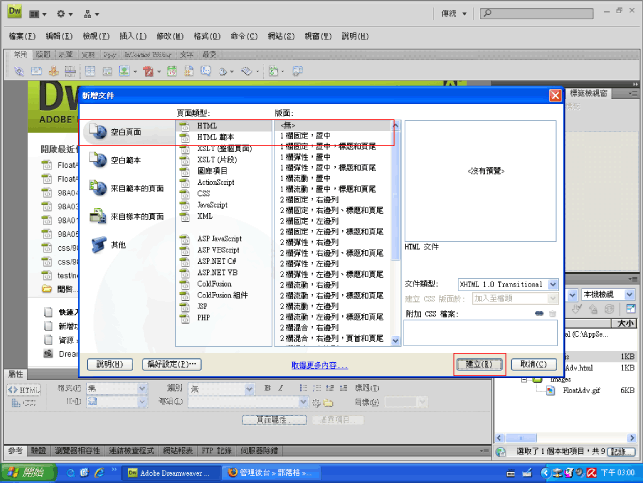Click Adobe Dreamweaver taskbar button

(171, 473)
